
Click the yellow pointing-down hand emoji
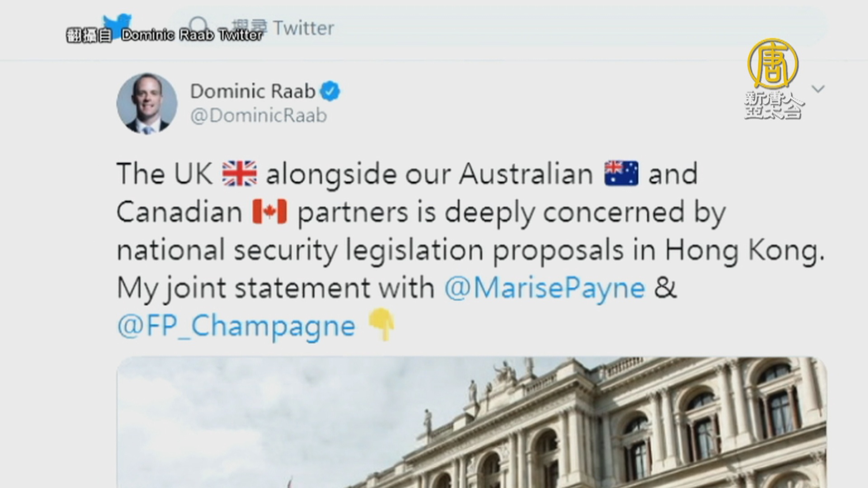[382, 324]
